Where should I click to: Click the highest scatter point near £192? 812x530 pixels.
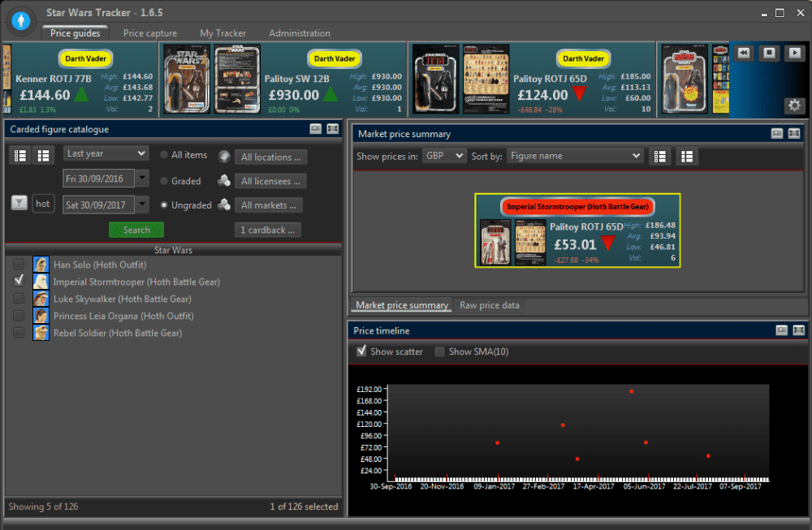[x=631, y=391]
